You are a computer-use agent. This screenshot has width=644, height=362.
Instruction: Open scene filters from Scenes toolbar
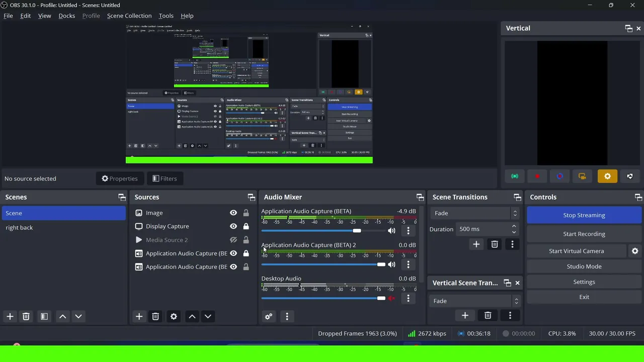click(44, 316)
